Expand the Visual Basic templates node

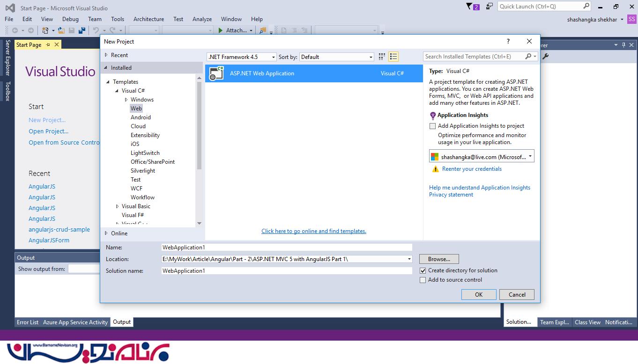(x=118, y=206)
